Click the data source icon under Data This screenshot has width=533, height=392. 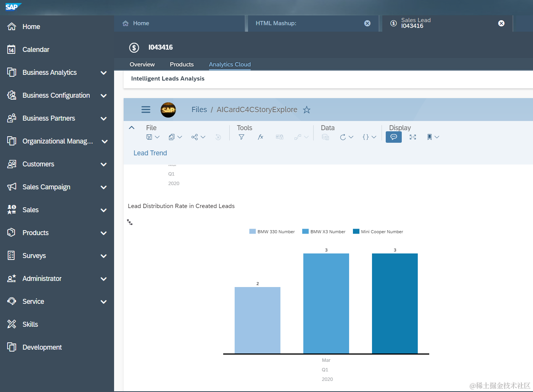(x=325, y=137)
